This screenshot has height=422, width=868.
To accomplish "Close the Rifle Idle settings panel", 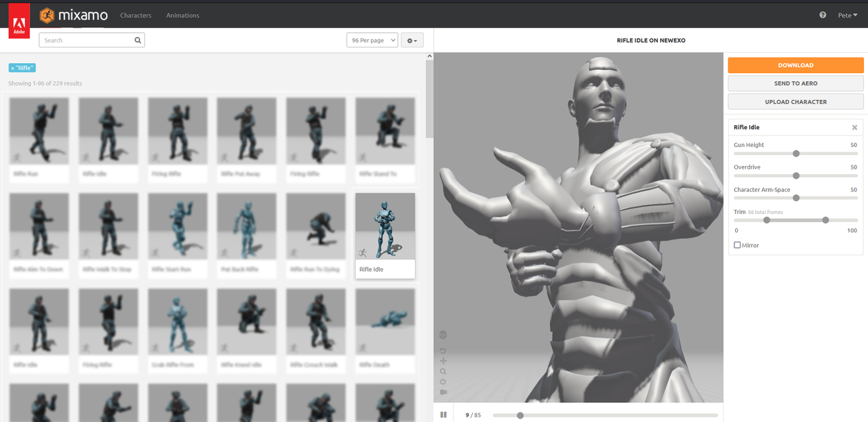I will [x=854, y=127].
